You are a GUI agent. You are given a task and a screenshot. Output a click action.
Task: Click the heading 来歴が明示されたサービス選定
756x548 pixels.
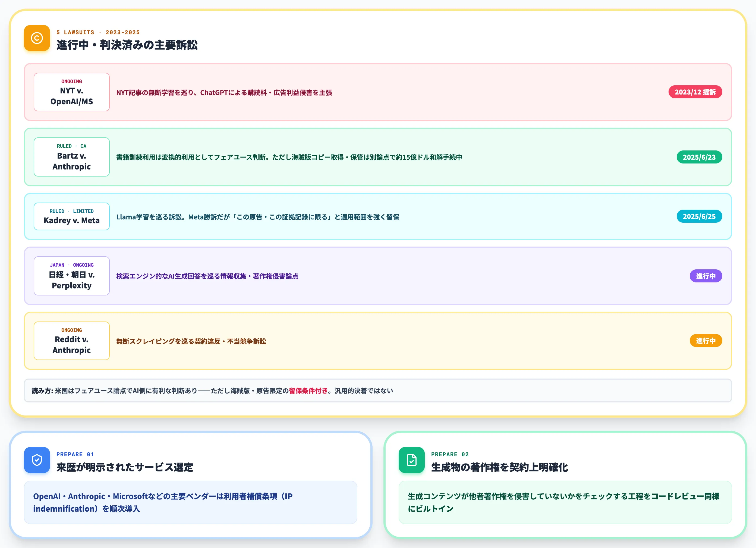pos(125,467)
